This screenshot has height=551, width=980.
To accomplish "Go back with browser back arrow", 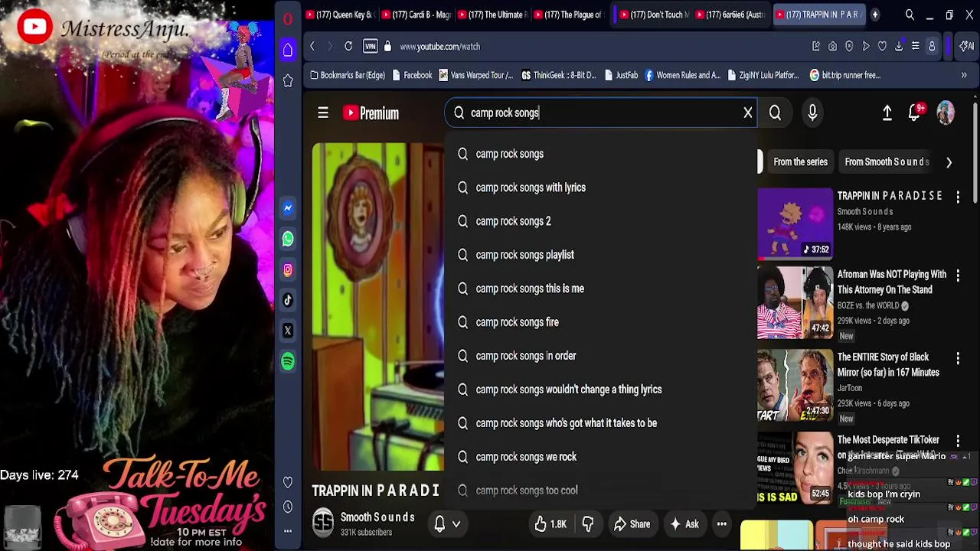I will click(312, 47).
